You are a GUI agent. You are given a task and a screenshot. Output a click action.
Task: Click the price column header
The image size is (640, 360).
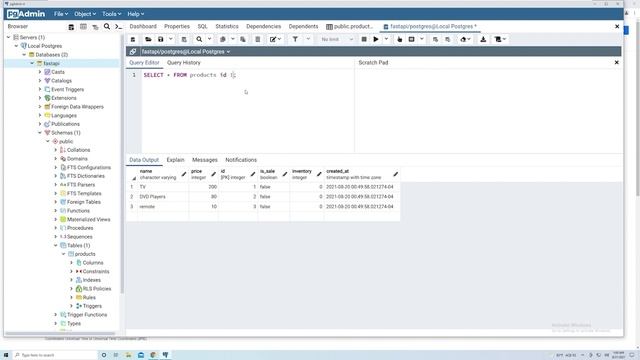point(203,174)
